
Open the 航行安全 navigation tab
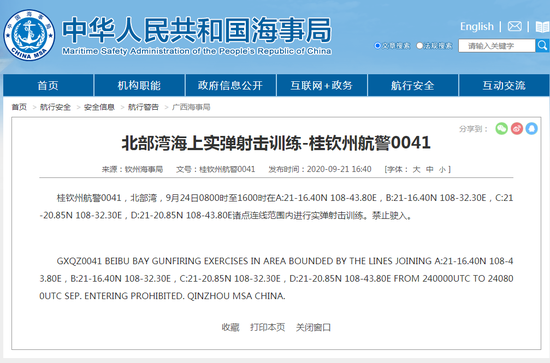pos(413,85)
